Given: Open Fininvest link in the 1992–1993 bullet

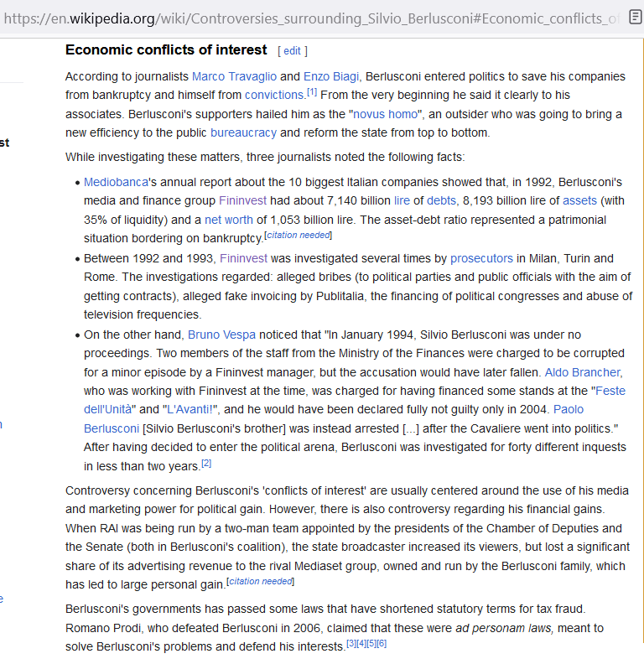Looking at the screenshot, I should click(244, 258).
